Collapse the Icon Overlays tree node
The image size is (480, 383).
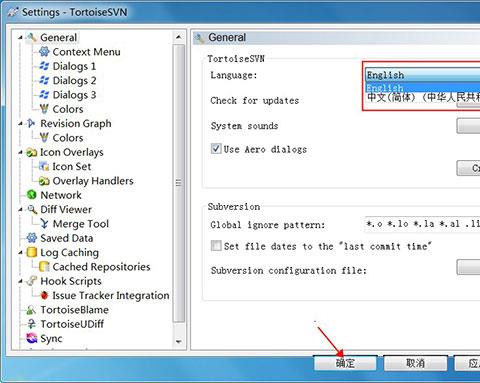(20, 152)
